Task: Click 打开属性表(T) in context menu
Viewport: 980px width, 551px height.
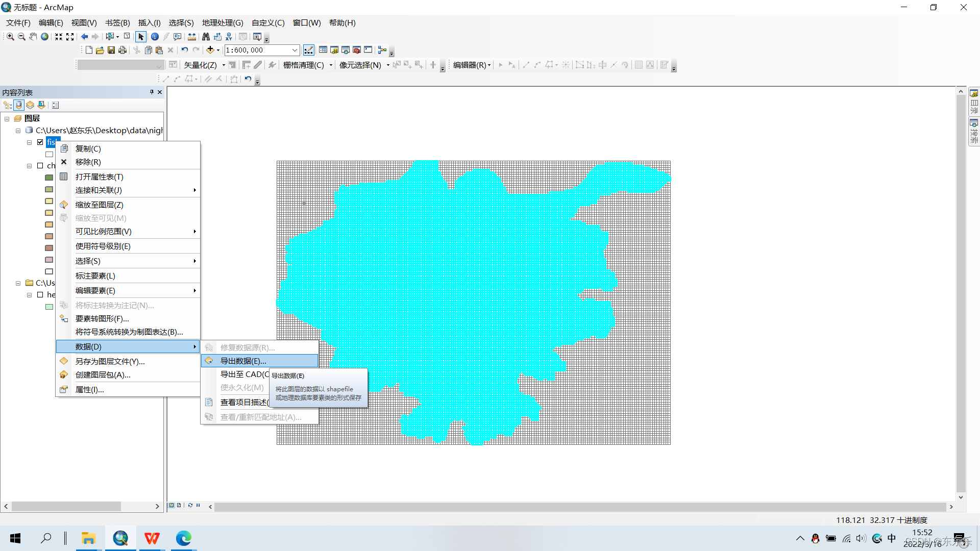Action: (99, 177)
